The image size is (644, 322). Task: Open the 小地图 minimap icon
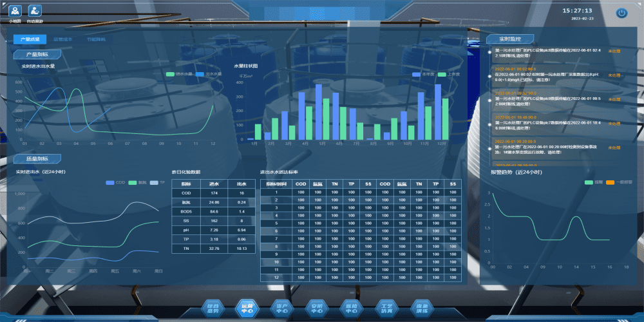coord(14,12)
